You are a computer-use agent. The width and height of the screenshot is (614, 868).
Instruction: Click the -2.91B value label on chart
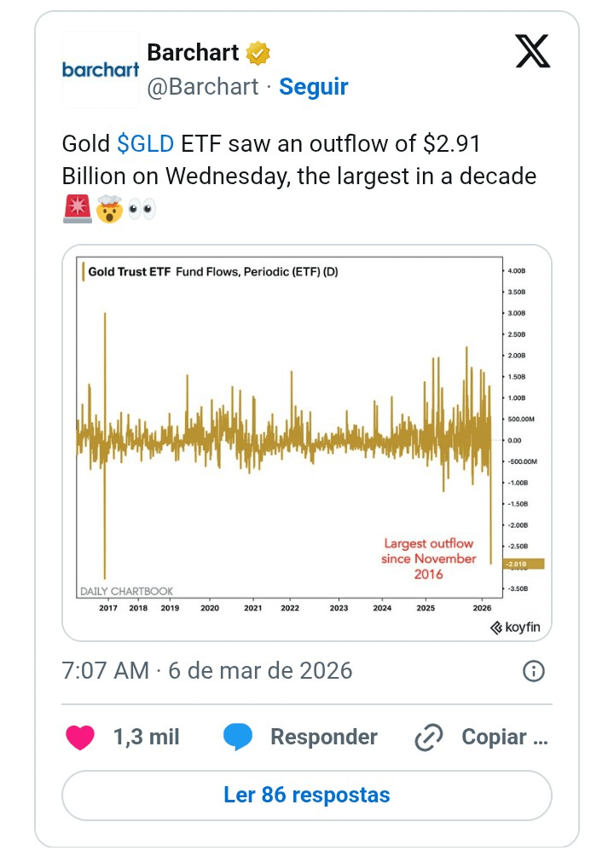(x=524, y=564)
